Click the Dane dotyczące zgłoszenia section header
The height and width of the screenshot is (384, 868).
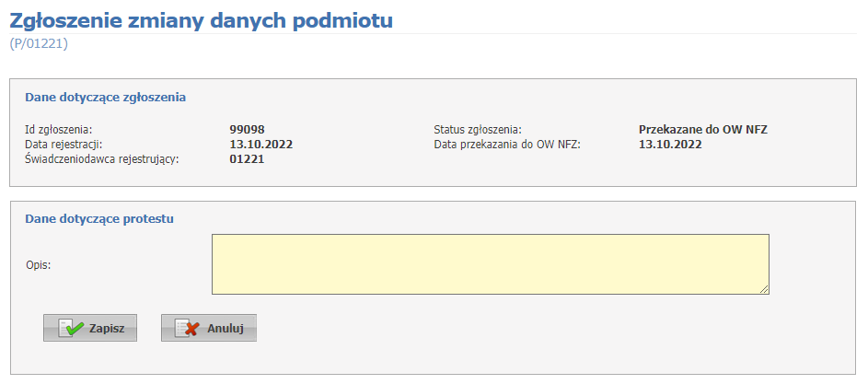click(x=106, y=99)
